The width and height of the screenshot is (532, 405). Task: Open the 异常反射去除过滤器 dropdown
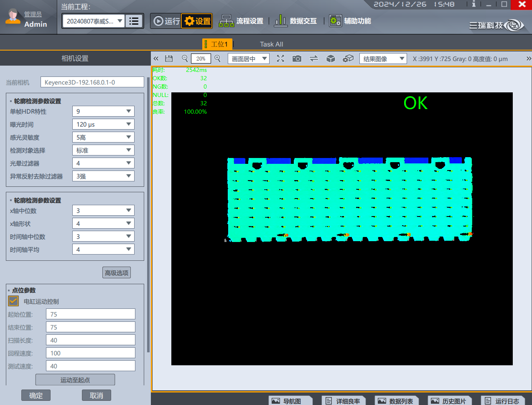tap(103, 176)
